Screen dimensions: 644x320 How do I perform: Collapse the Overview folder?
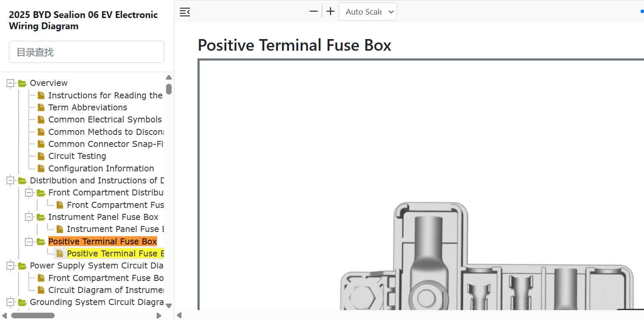point(10,83)
